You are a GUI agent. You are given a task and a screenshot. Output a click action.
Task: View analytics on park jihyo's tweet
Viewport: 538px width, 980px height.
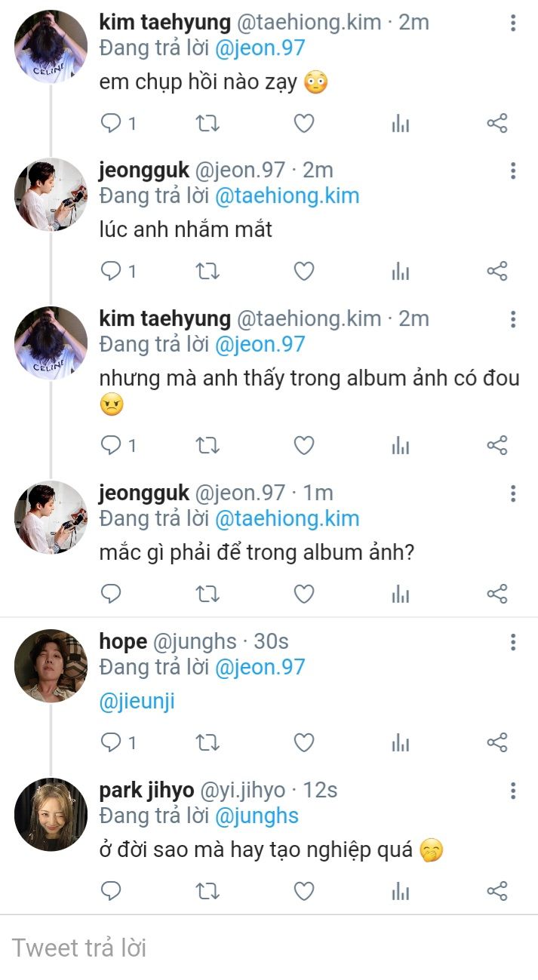click(400, 891)
